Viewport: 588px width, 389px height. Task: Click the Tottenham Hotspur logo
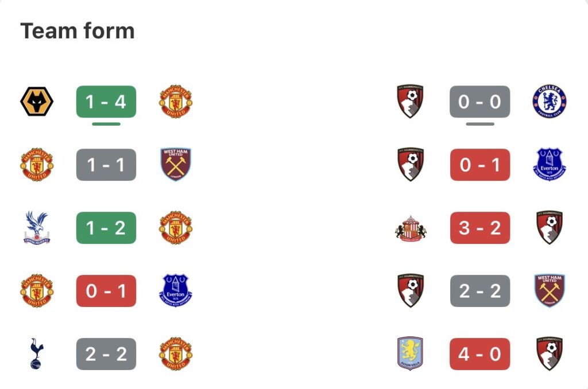tap(36, 354)
